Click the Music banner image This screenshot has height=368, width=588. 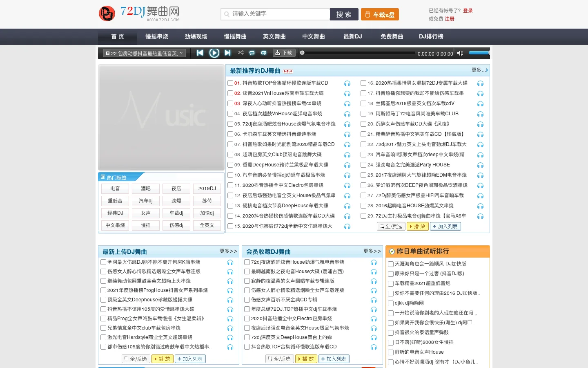pyautogui.click(x=161, y=118)
